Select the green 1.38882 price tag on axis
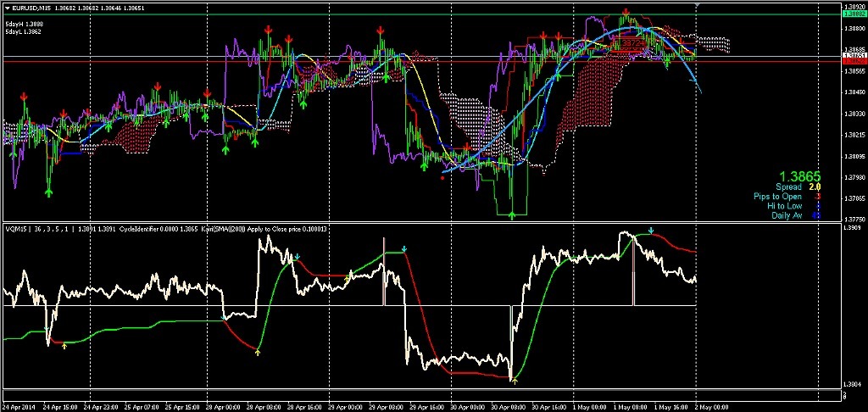This screenshot has width=868, height=412. [853, 14]
